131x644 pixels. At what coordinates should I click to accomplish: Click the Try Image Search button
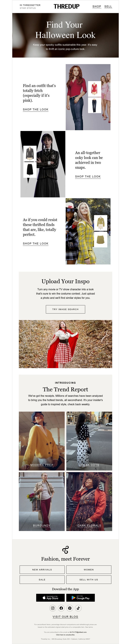point(65,309)
